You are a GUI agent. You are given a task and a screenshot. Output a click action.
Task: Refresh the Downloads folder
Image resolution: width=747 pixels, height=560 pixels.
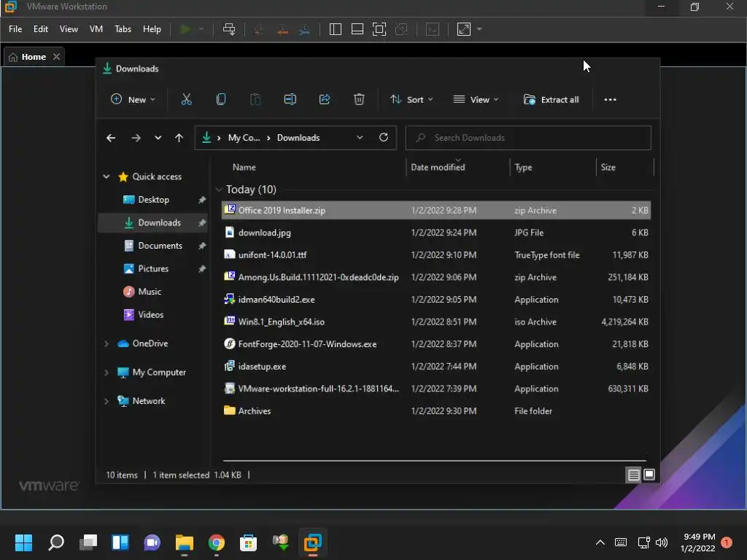click(x=384, y=138)
